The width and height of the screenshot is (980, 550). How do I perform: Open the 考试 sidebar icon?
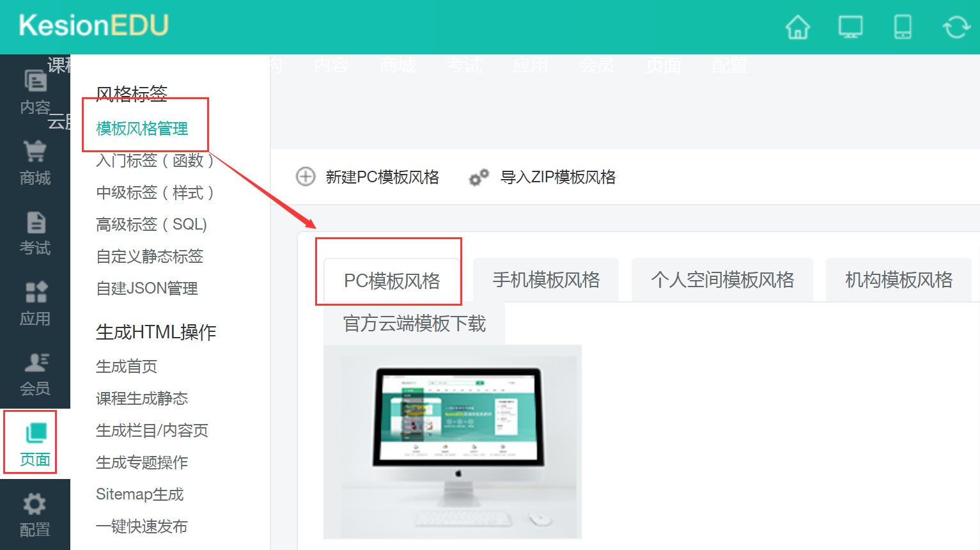click(x=35, y=233)
